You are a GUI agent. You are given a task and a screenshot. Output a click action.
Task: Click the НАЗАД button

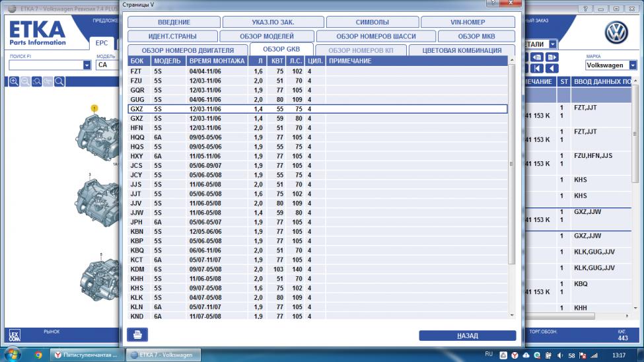click(x=468, y=336)
